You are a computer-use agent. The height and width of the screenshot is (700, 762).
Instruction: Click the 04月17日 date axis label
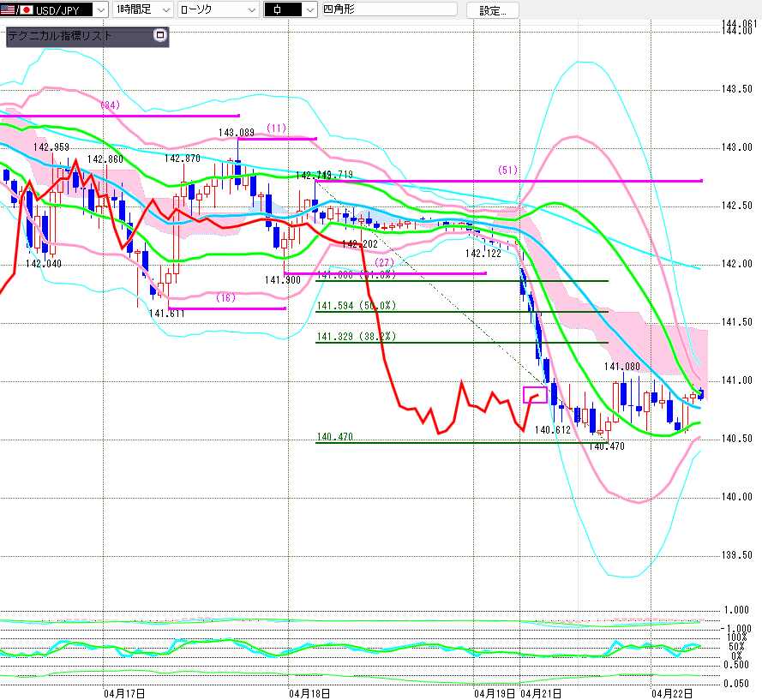124,694
